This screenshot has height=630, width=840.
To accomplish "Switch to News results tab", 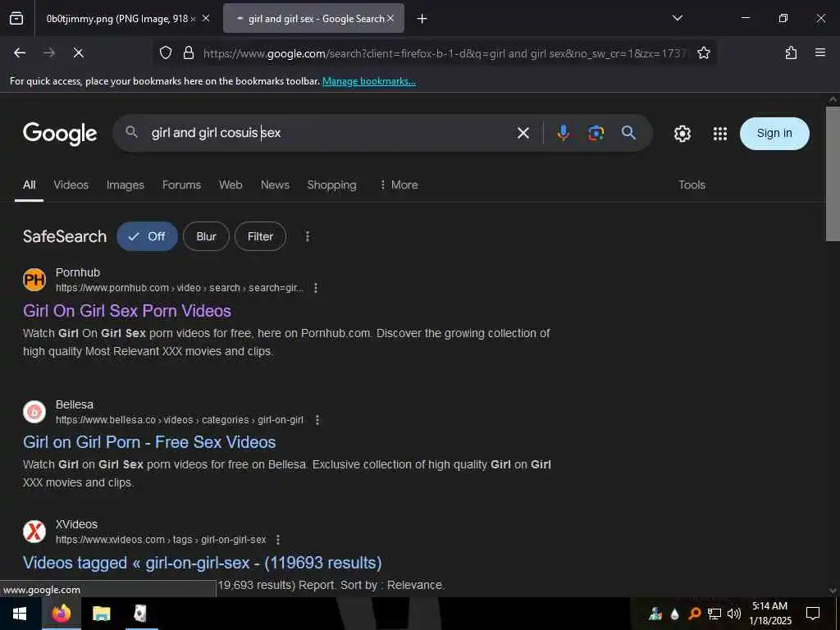I will click(275, 185).
